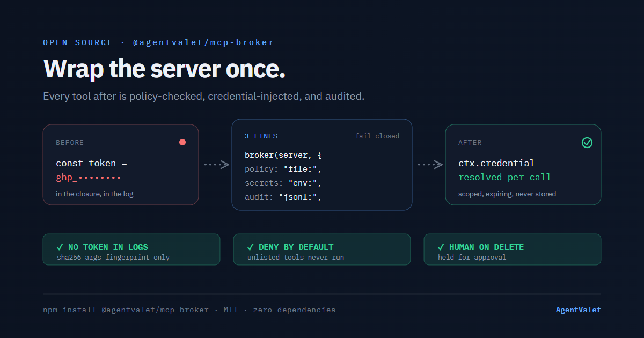Screen dimensions: 644x338
Task: Click the checkmark beside DENY BY DEFAULT
Action: click(x=251, y=247)
